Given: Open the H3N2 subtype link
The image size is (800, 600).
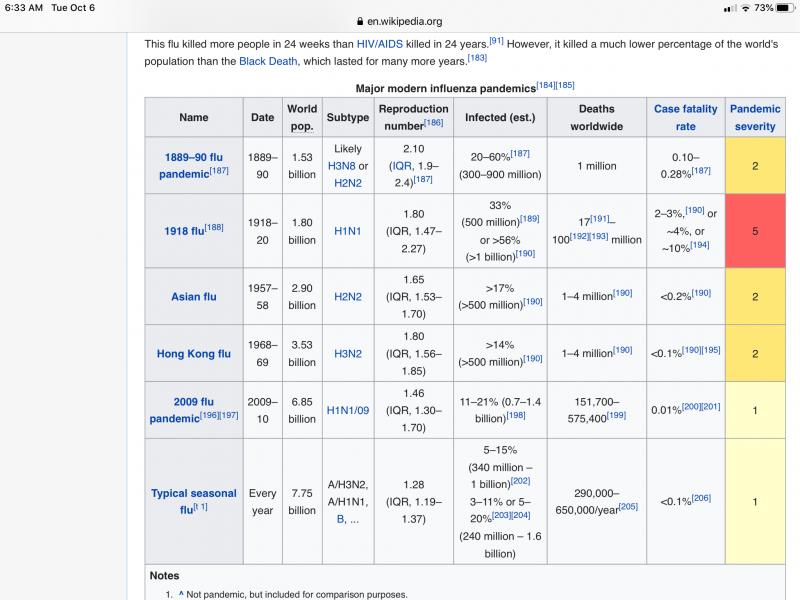Looking at the screenshot, I should (x=347, y=354).
